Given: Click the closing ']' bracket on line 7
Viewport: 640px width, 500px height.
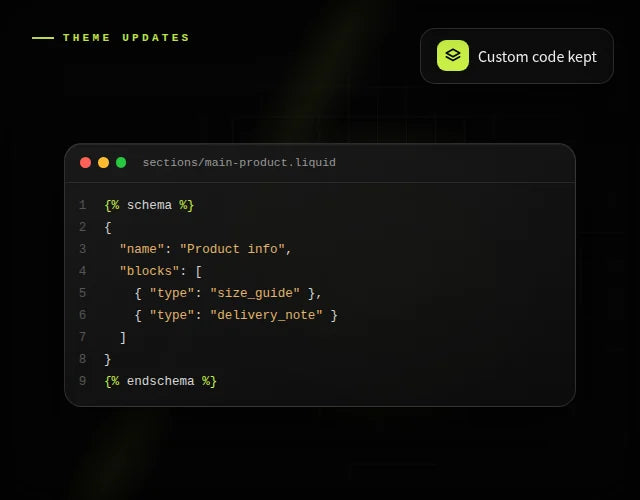Looking at the screenshot, I should 123,338.
